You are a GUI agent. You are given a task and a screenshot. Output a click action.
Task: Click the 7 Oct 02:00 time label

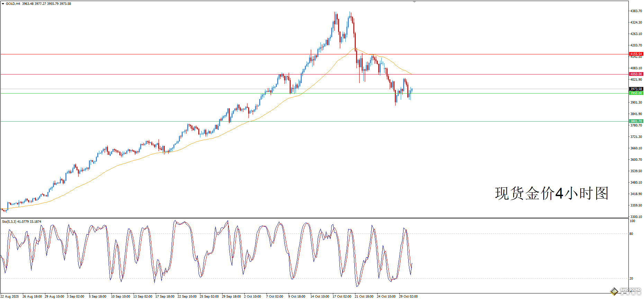(275, 297)
